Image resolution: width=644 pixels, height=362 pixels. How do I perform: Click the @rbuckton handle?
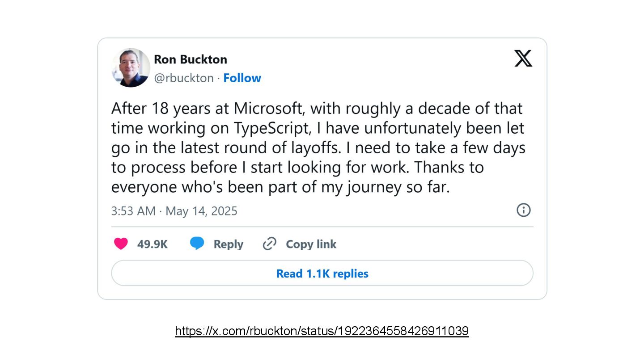[x=183, y=78]
